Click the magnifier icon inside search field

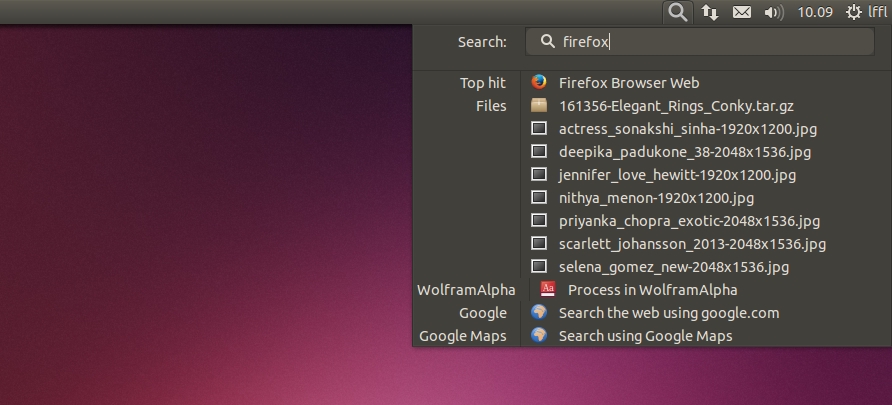547,41
